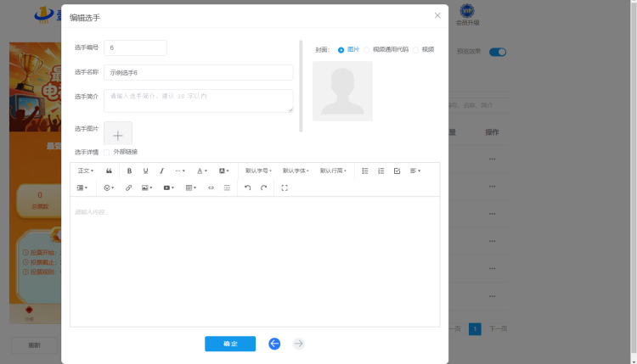Undo the last edit in the editor

(247, 188)
